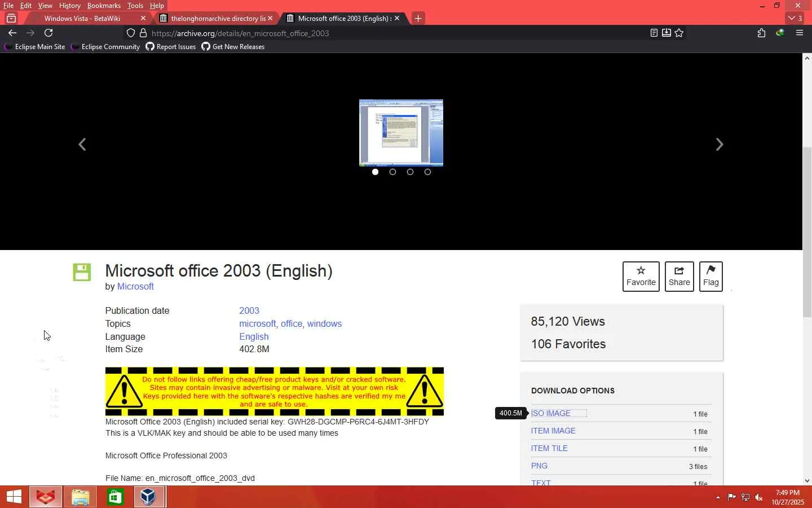Open the History menu
The image size is (812, 508).
(x=70, y=5)
